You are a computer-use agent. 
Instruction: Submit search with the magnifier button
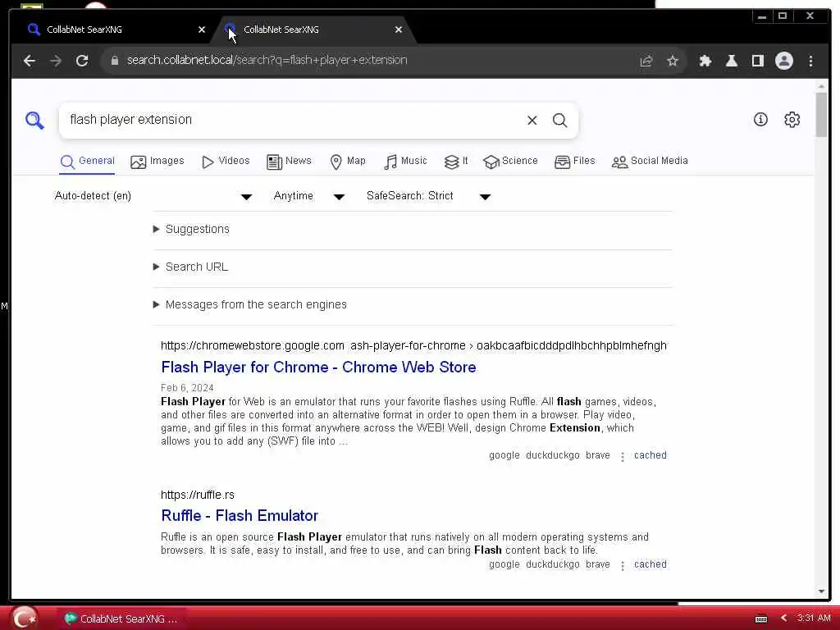[x=559, y=120]
